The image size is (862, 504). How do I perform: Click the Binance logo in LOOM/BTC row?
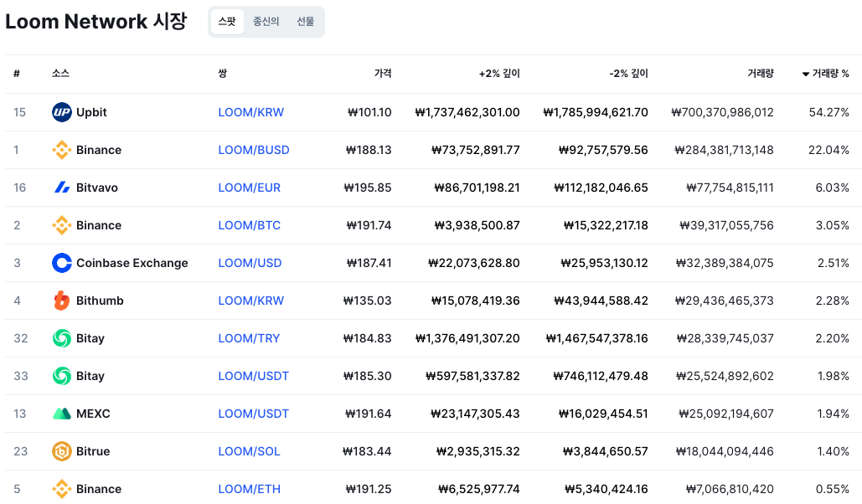tap(62, 225)
